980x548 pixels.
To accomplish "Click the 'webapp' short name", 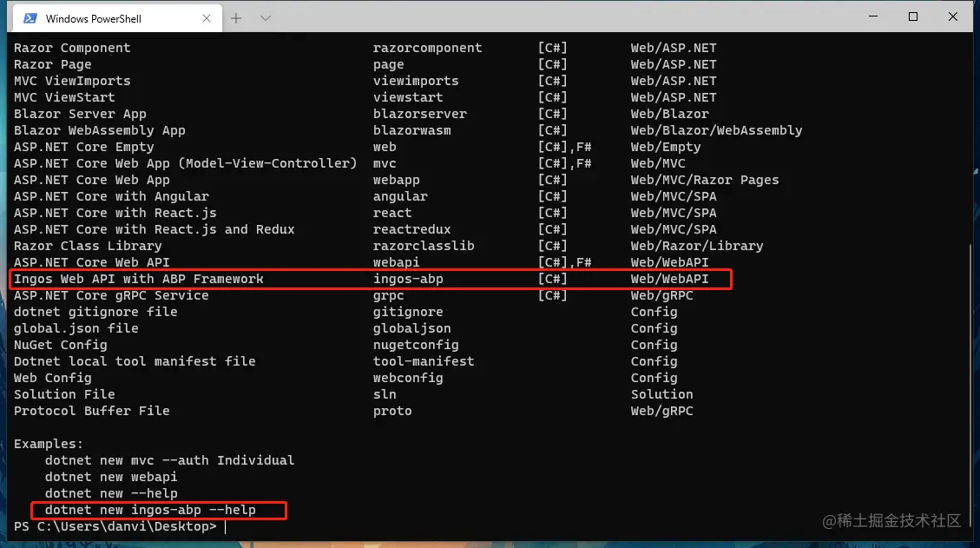I will [396, 180].
